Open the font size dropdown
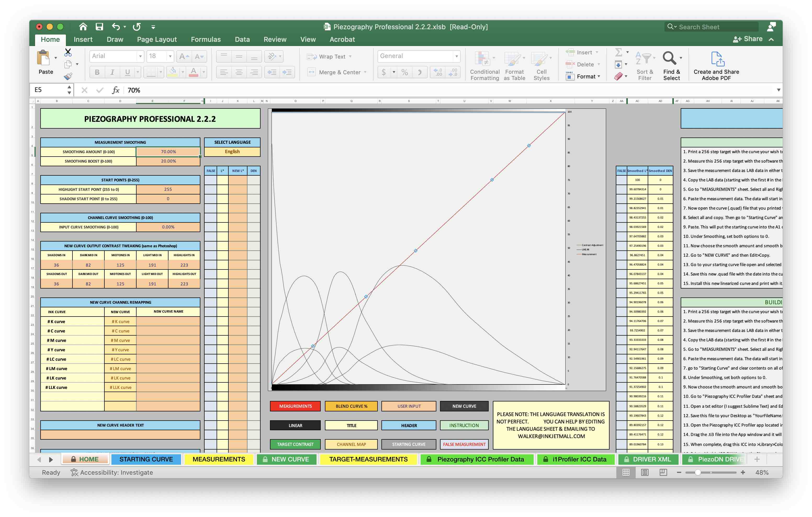This screenshot has height=517, width=812. pos(170,56)
